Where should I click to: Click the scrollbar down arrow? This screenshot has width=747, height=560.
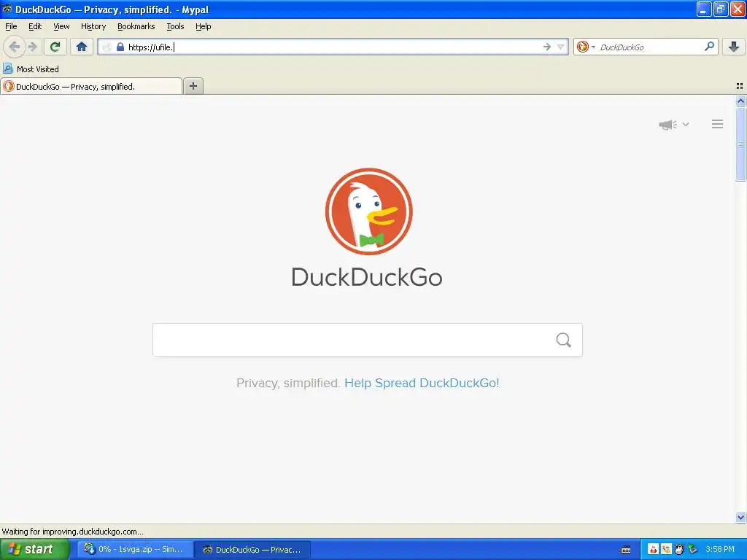[x=740, y=517]
